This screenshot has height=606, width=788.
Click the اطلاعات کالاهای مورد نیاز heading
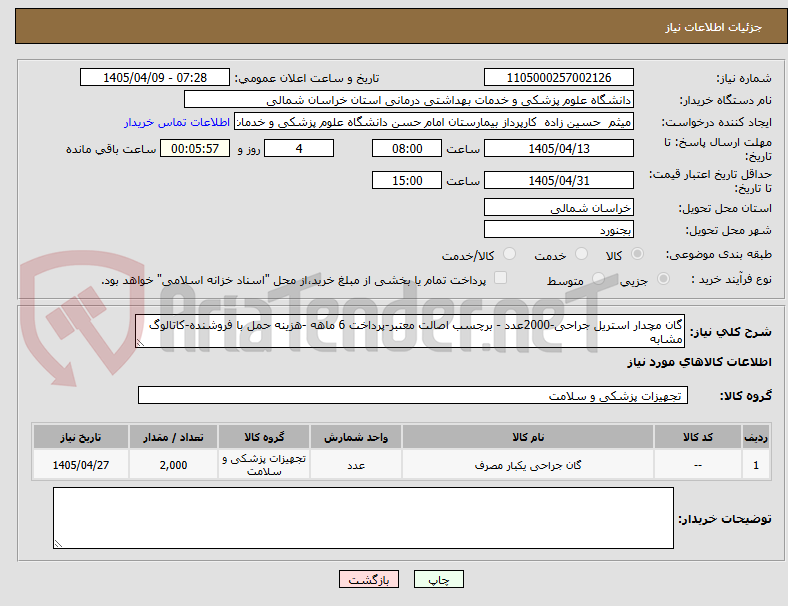tap(699, 362)
